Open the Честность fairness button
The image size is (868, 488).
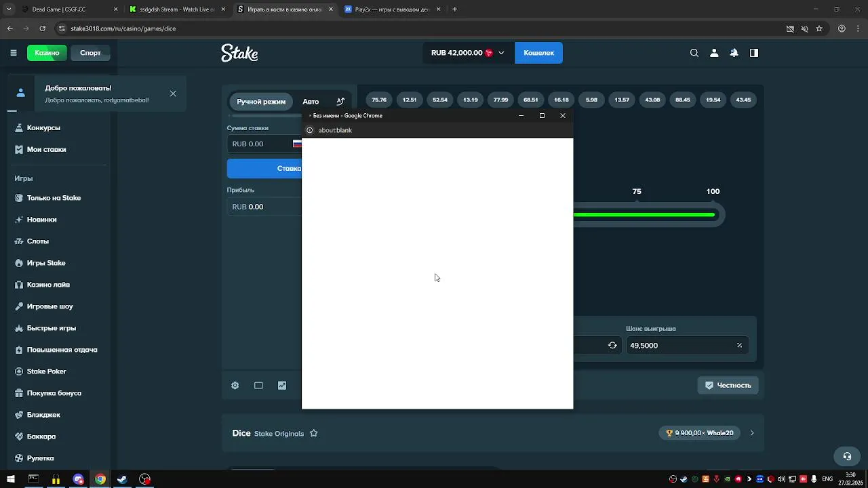click(x=728, y=386)
